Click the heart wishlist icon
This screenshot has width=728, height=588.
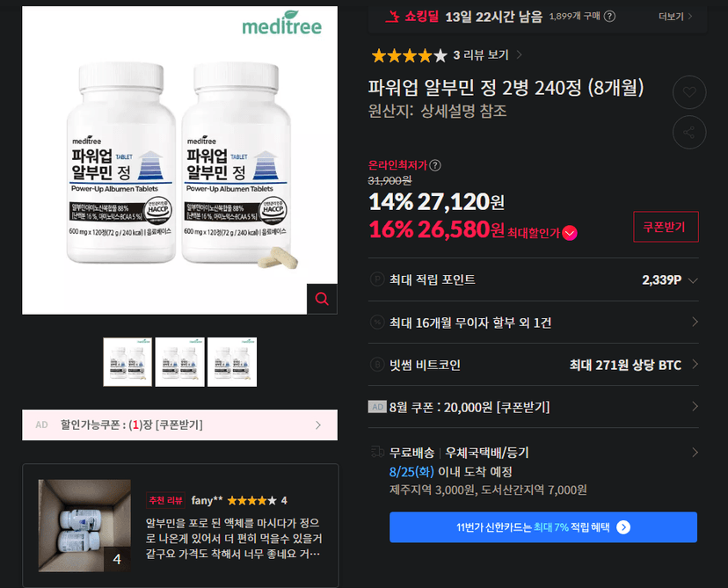(689, 92)
